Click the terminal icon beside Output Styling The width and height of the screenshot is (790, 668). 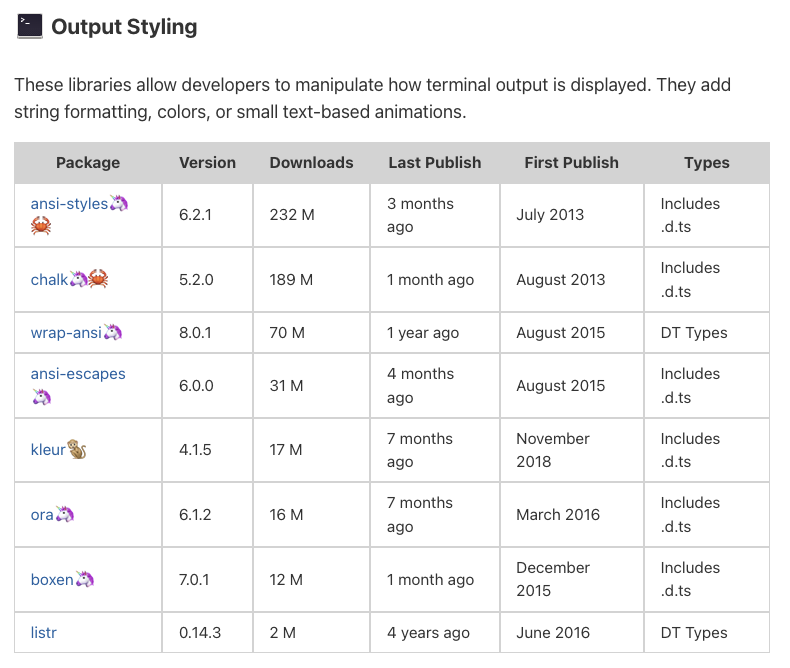pyautogui.click(x=30, y=26)
